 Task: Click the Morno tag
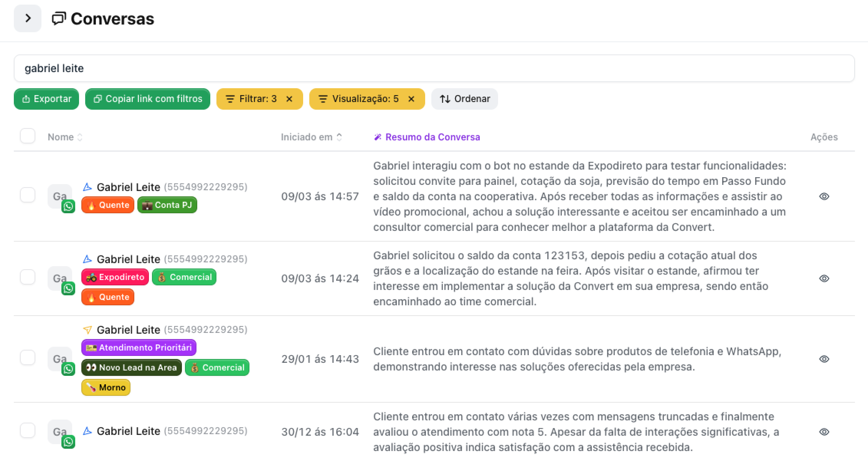pos(106,387)
